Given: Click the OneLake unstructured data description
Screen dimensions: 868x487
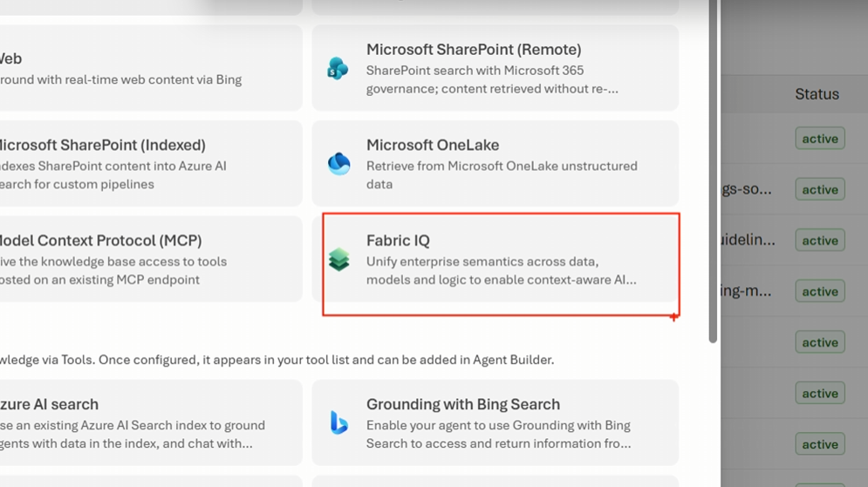Looking at the screenshot, I should point(501,175).
